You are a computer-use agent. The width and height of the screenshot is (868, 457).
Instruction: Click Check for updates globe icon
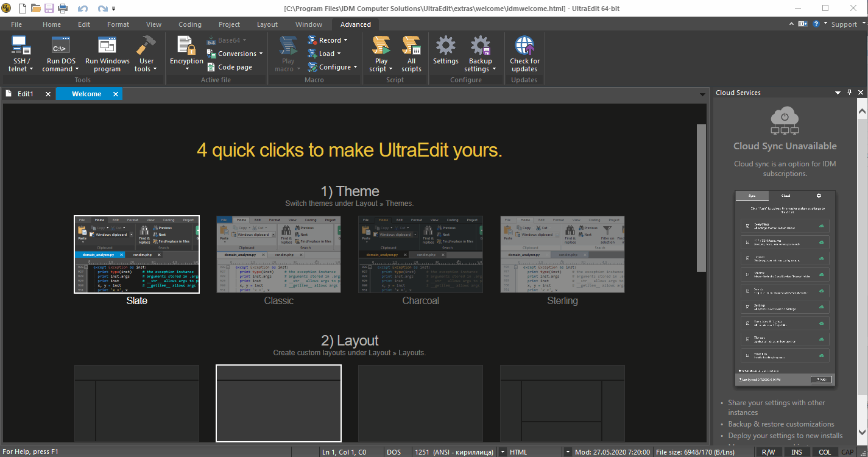coord(524,46)
